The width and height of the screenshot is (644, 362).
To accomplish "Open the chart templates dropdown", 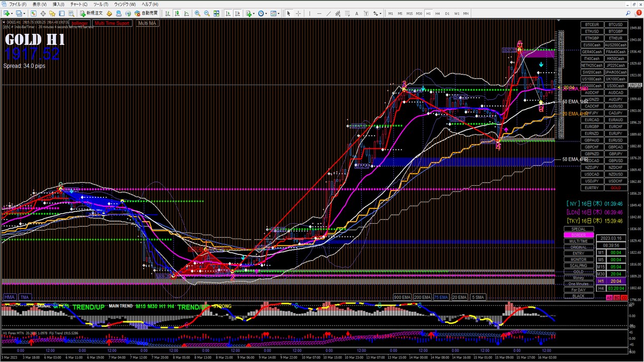I will tap(279, 13).
